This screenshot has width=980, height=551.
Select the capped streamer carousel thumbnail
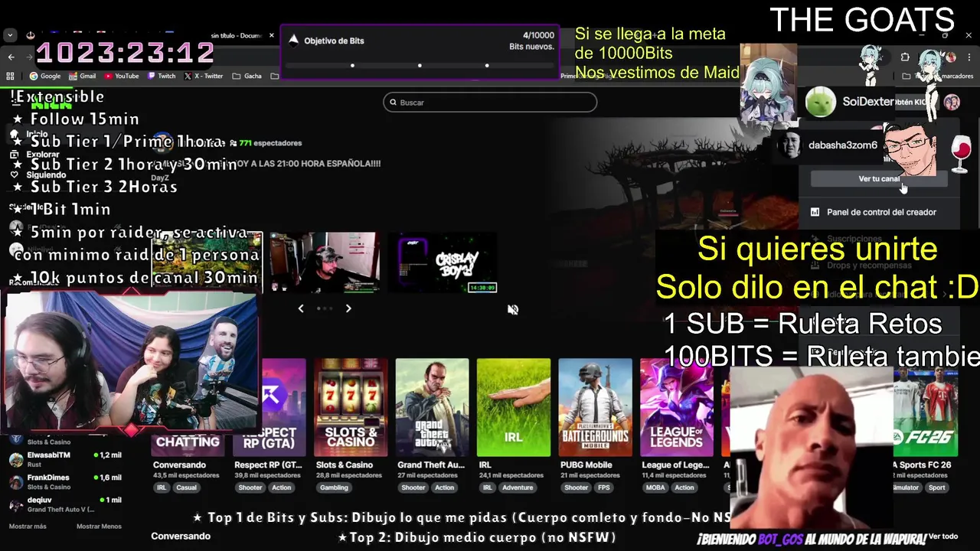click(x=325, y=262)
